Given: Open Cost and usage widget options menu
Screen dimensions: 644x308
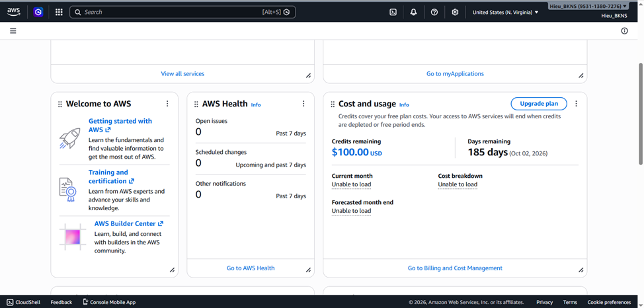Looking at the screenshot, I should (576, 104).
